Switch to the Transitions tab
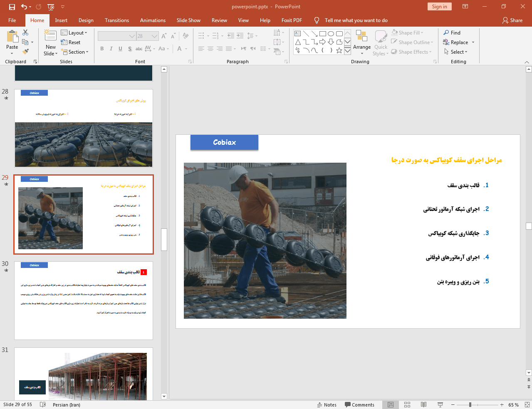 tap(117, 20)
